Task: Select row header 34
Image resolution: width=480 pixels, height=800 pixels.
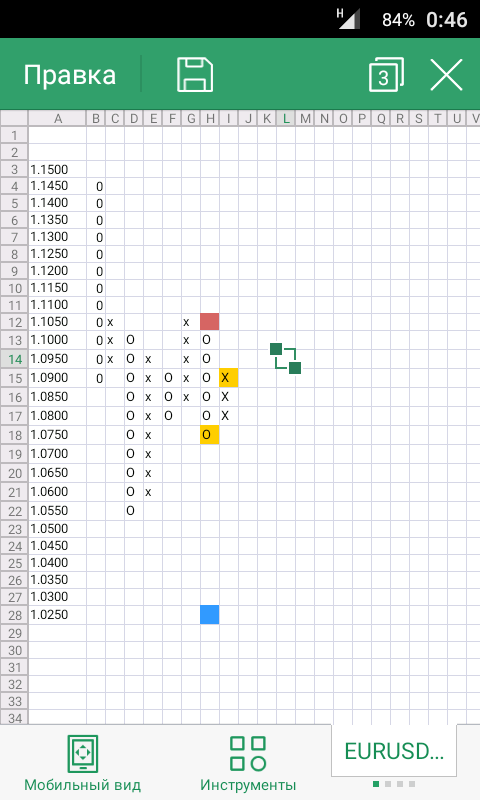Action: point(14,718)
